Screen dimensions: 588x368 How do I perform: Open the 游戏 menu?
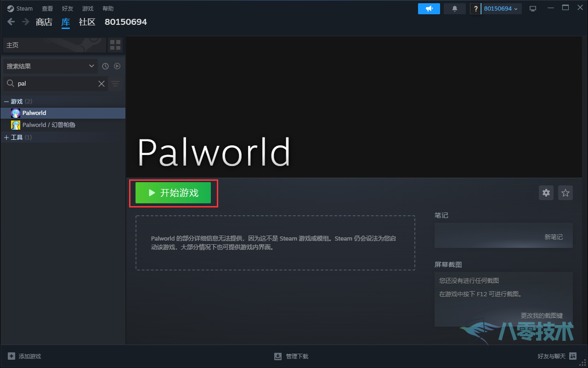click(x=88, y=9)
